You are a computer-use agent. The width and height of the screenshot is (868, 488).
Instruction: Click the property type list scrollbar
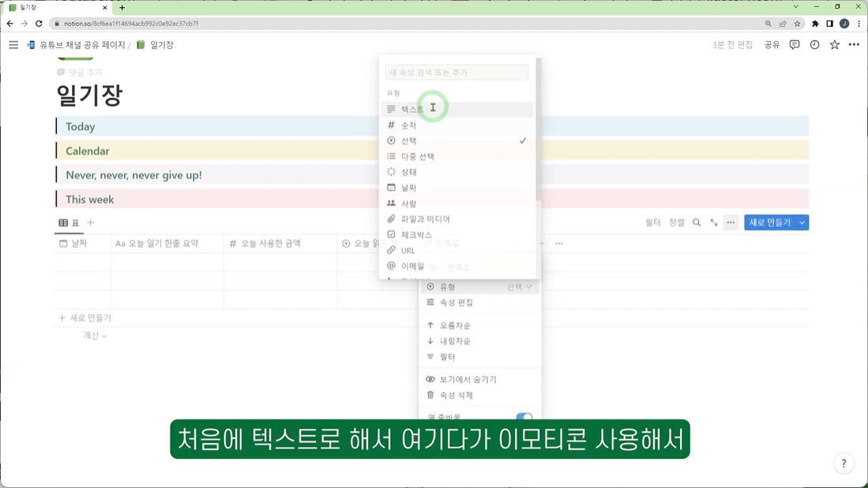538,130
